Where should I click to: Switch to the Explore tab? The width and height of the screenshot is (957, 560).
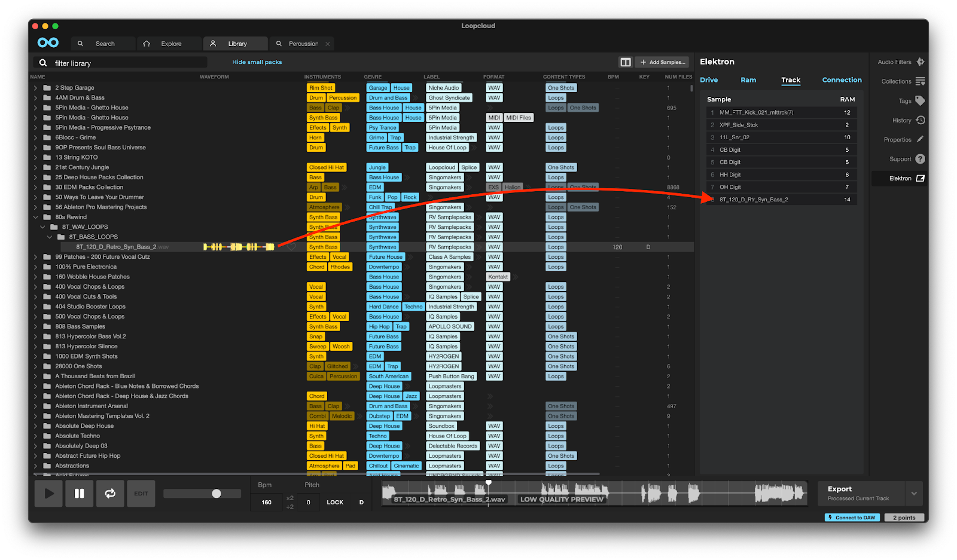tap(169, 44)
